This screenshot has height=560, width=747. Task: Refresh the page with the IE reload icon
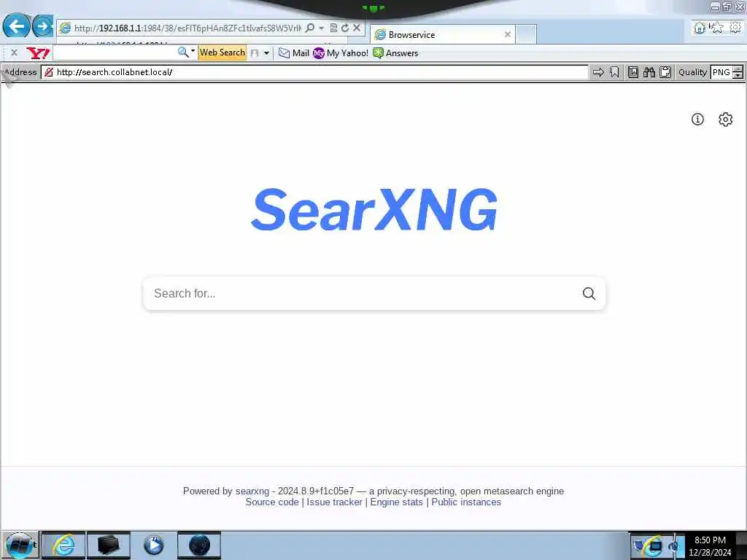[x=345, y=28]
